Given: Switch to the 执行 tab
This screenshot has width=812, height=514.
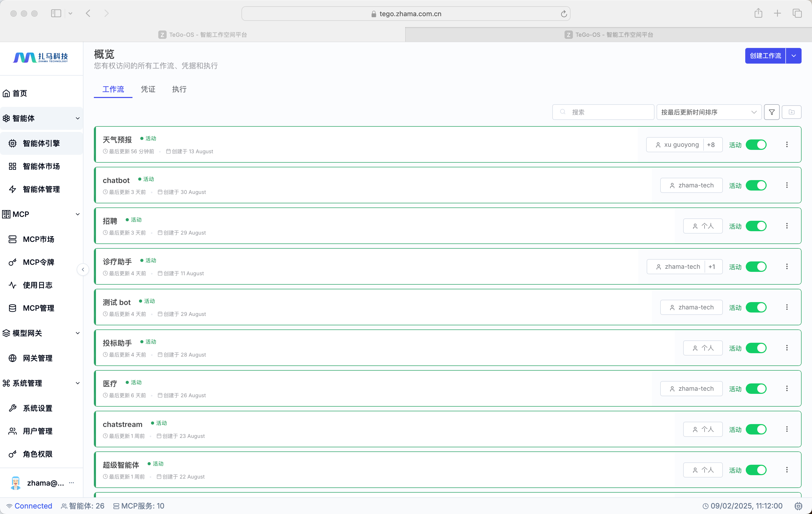Looking at the screenshot, I should 179,89.
